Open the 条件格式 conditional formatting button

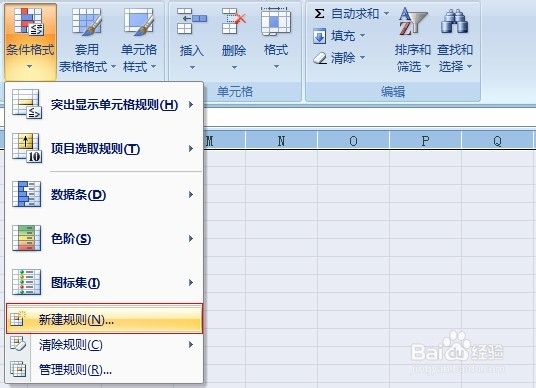tap(30, 41)
